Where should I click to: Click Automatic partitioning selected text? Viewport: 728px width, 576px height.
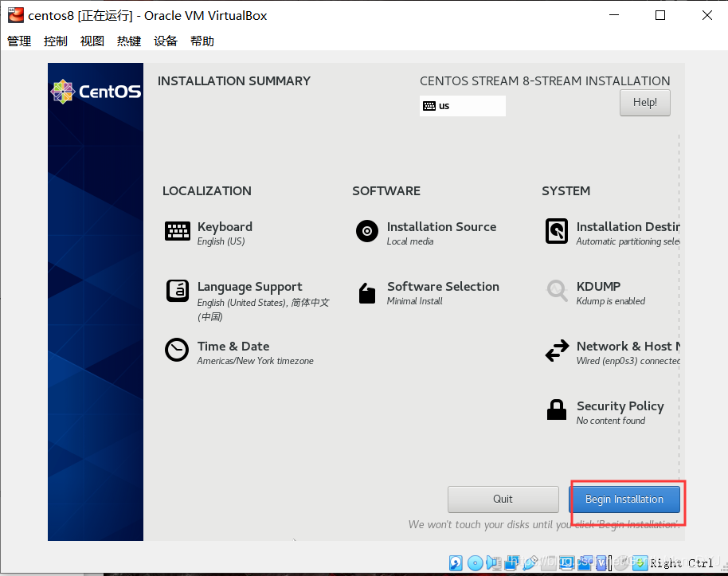tap(628, 241)
